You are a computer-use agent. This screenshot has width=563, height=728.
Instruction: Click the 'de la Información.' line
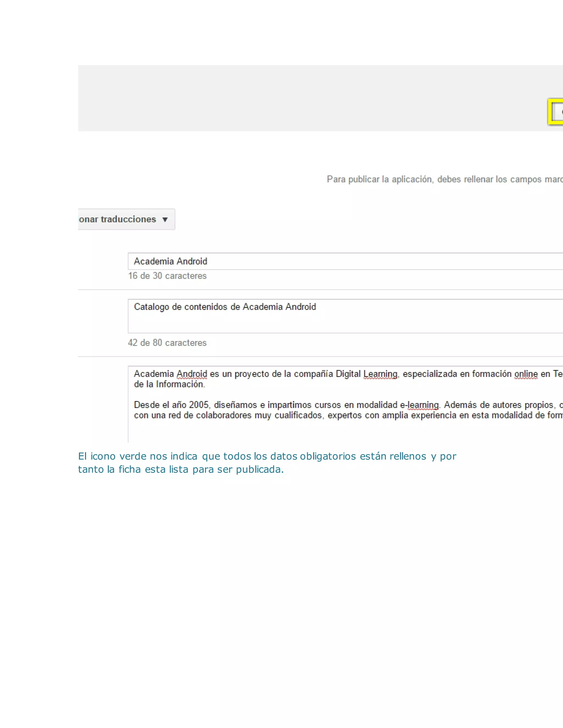pyautogui.click(x=169, y=385)
